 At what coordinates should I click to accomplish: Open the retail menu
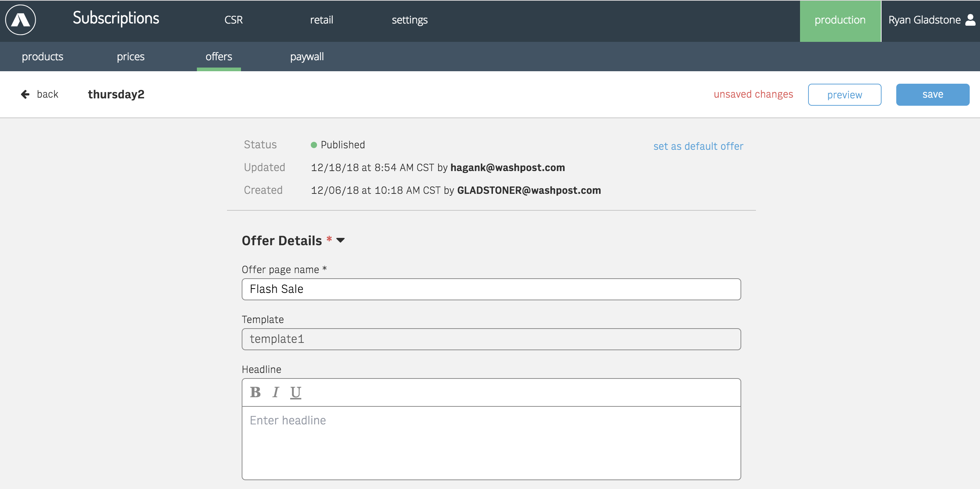[x=321, y=20]
